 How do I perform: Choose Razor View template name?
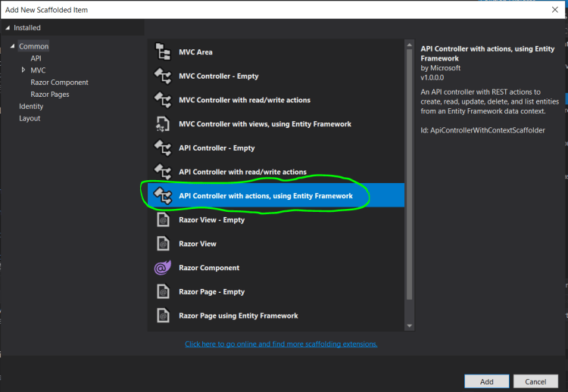click(198, 244)
